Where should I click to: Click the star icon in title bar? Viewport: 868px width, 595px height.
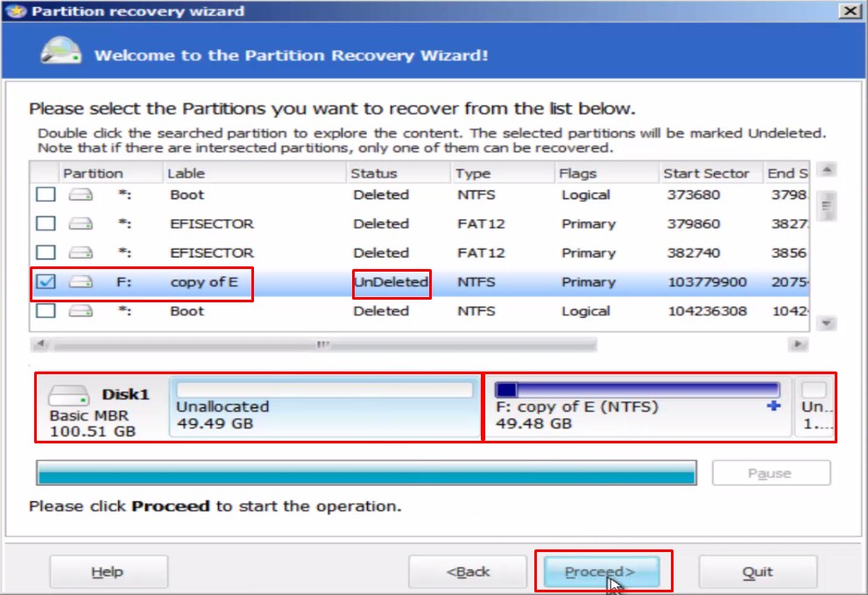[16, 11]
